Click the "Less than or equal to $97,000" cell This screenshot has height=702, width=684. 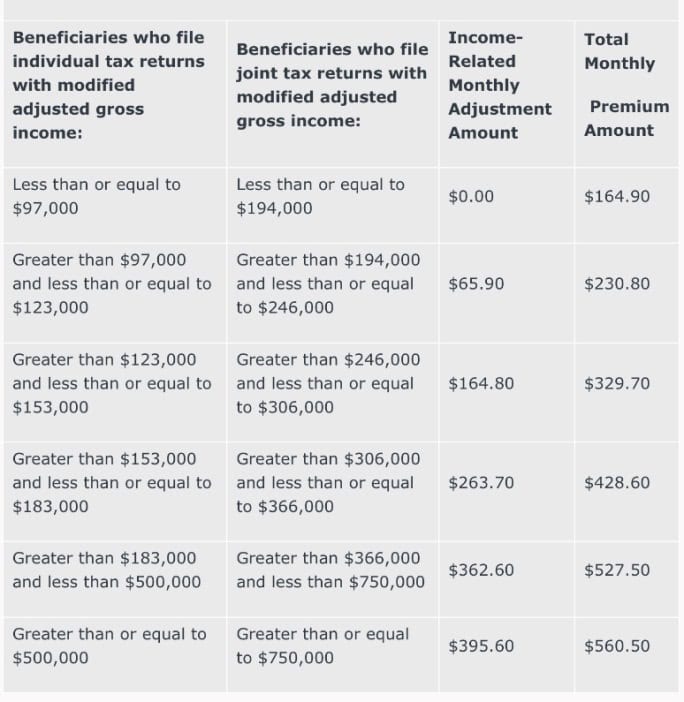pos(96,196)
